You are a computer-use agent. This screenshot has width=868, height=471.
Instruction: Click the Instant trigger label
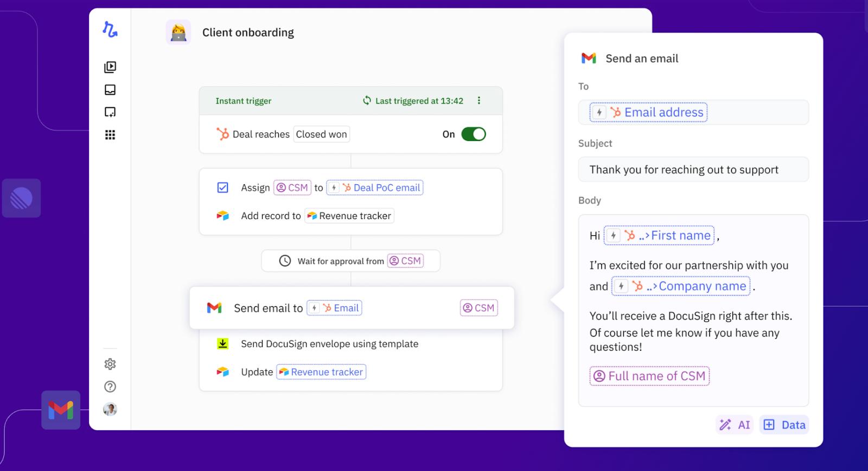pos(244,101)
